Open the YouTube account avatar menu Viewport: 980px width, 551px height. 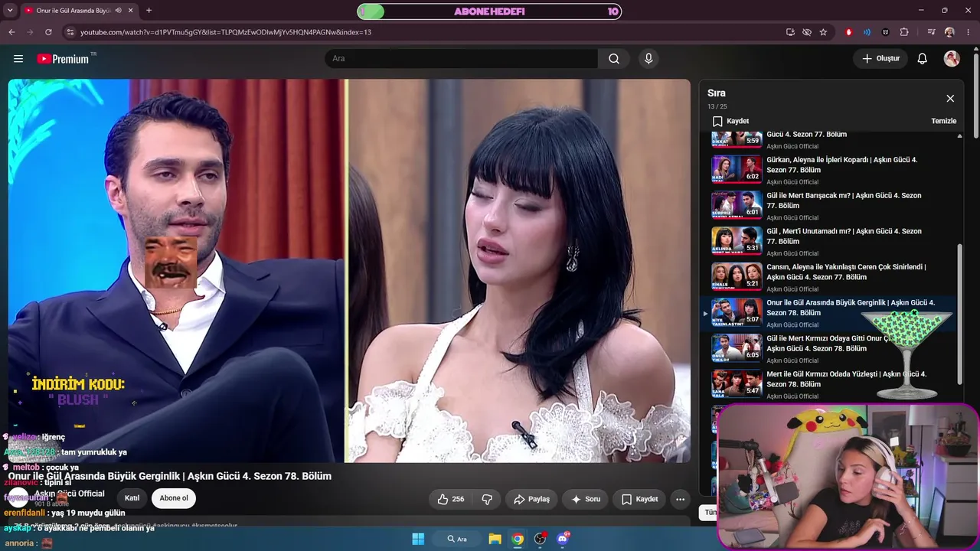click(x=952, y=59)
